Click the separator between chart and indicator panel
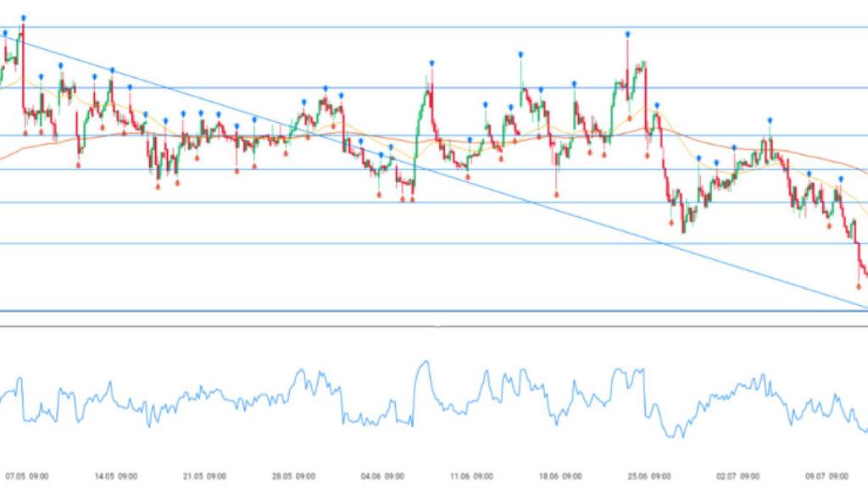The image size is (868, 488). (424, 325)
